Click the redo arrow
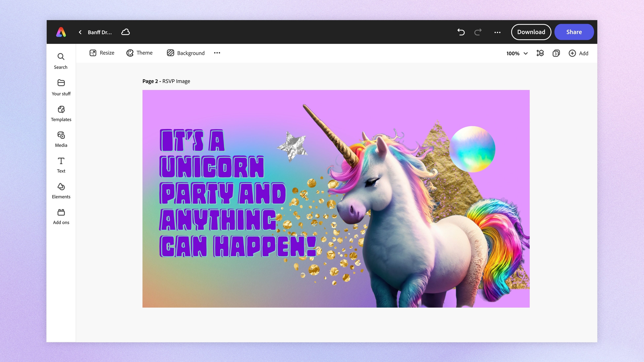644x362 pixels. 478,32
